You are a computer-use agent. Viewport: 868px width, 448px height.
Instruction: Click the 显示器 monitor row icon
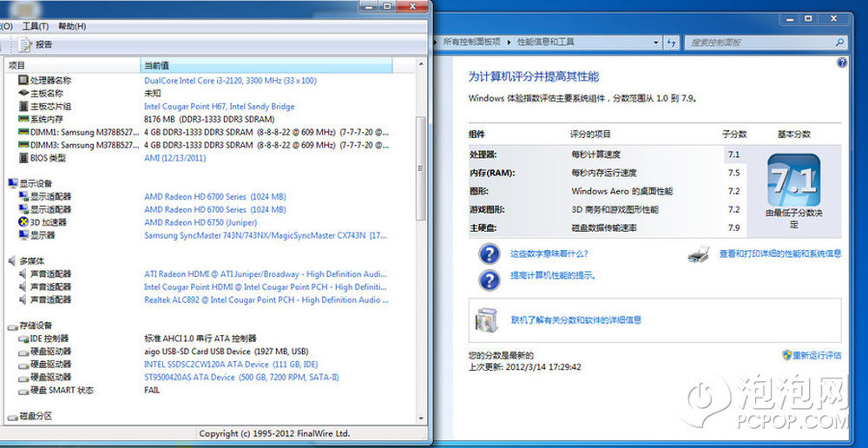pos(23,235)
